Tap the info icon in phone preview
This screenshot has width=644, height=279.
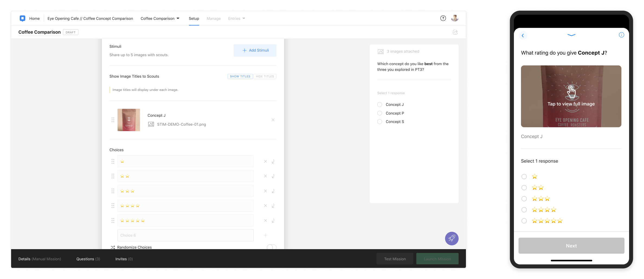click(x=622, y=35)
